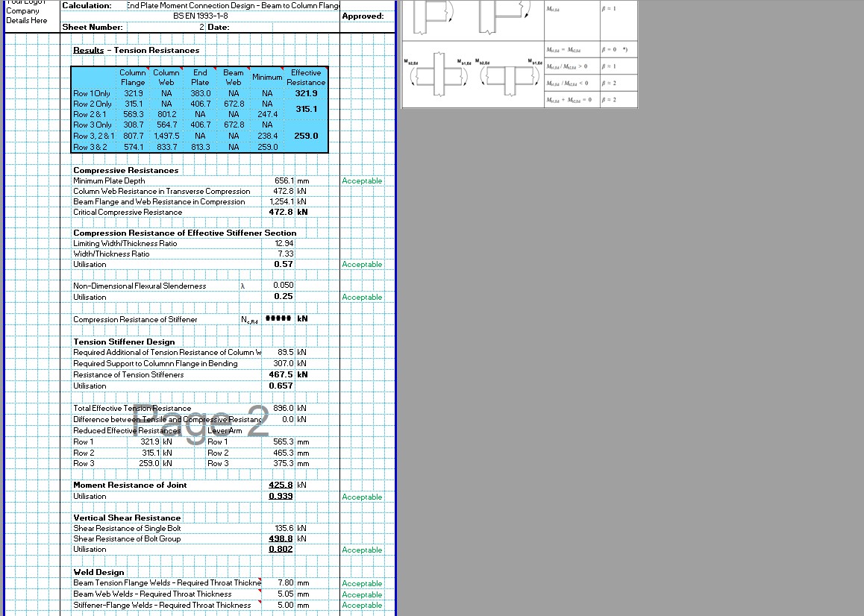Select the 'Minimum Plate Depth' label
The height and width of the screenshot is (616, 864).
pyautogui.click(x=109, y=180)
